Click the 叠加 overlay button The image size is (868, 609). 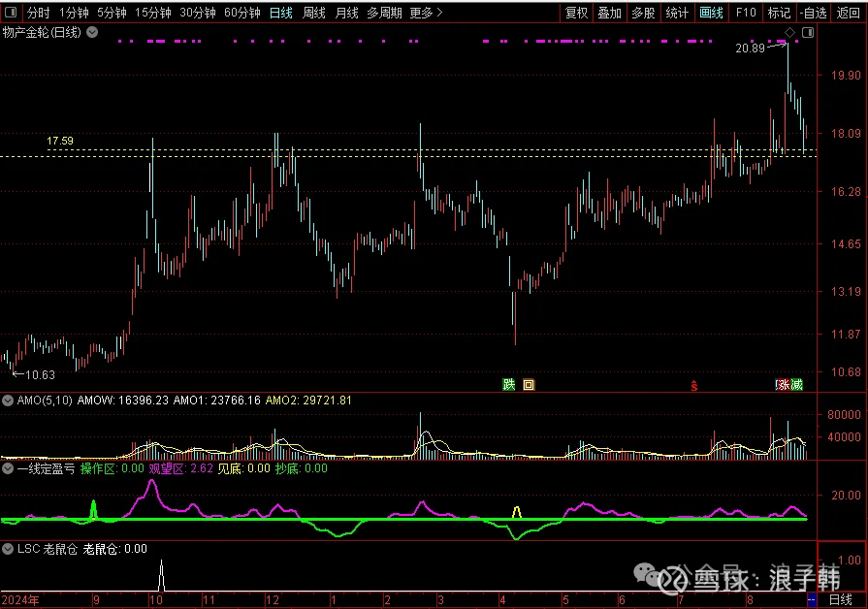[609, 13]
